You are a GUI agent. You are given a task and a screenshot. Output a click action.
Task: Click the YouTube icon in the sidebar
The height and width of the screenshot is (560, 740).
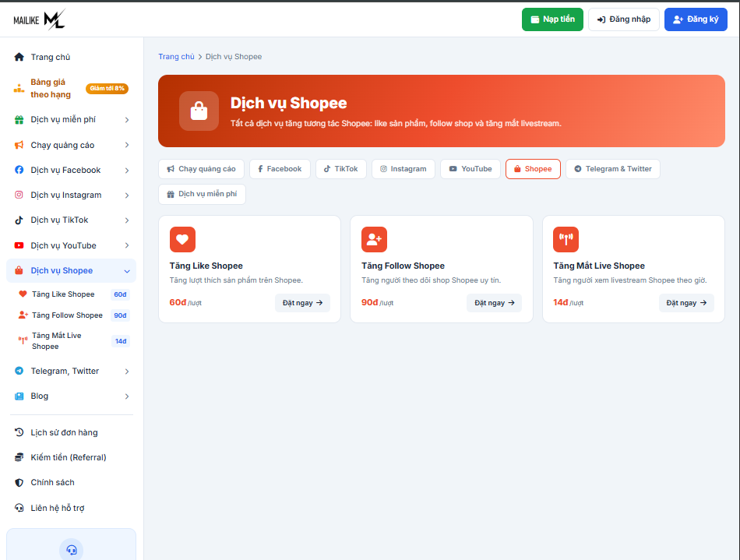tap(19, 245)
